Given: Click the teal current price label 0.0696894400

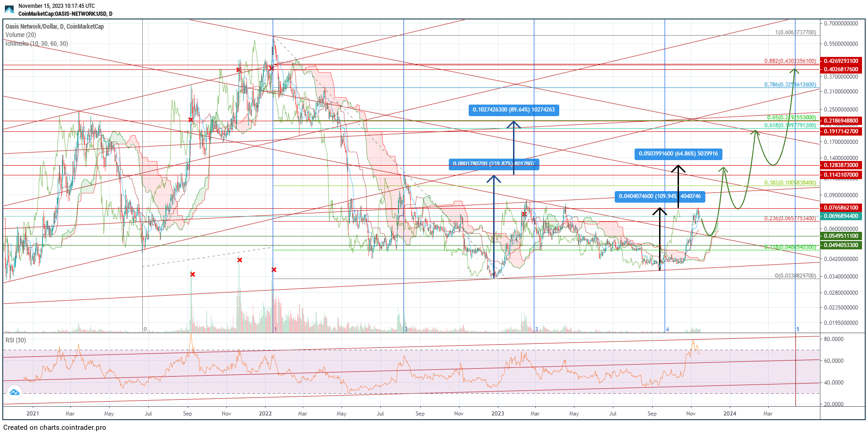Looking at the screenshot, I should point(841,216).
